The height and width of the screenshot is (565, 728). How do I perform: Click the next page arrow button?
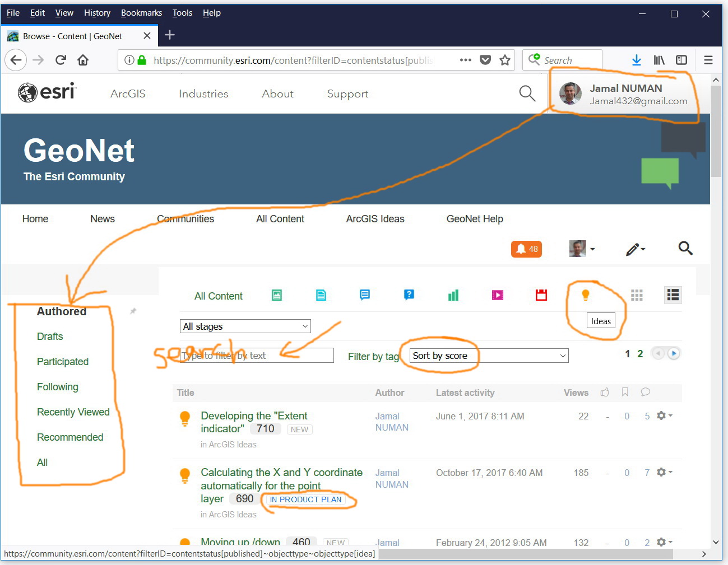coord(674,353)
